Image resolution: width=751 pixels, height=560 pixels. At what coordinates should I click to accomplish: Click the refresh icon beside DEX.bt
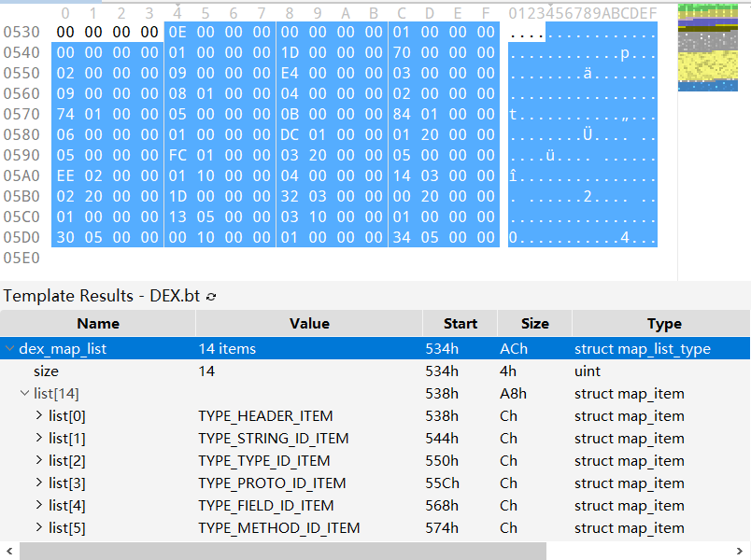click(211, 297)
